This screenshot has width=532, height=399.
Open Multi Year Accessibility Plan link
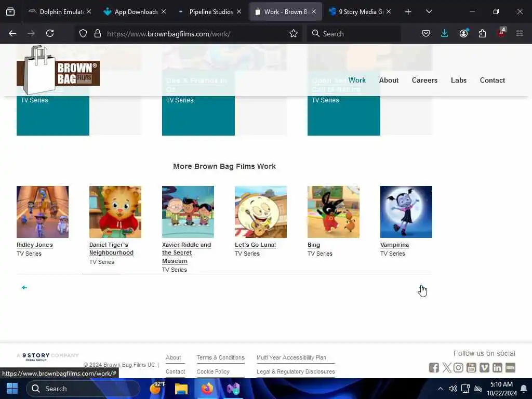(291, 357)
